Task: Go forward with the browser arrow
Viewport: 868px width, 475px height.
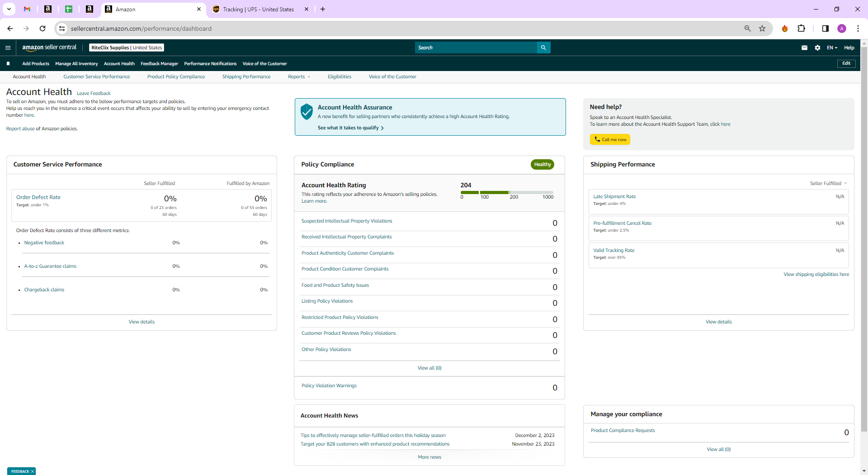Action: tap(26, 28)
